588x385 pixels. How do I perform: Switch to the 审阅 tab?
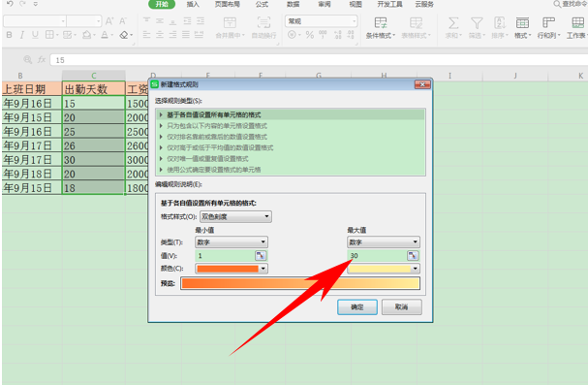click(325, 4)
